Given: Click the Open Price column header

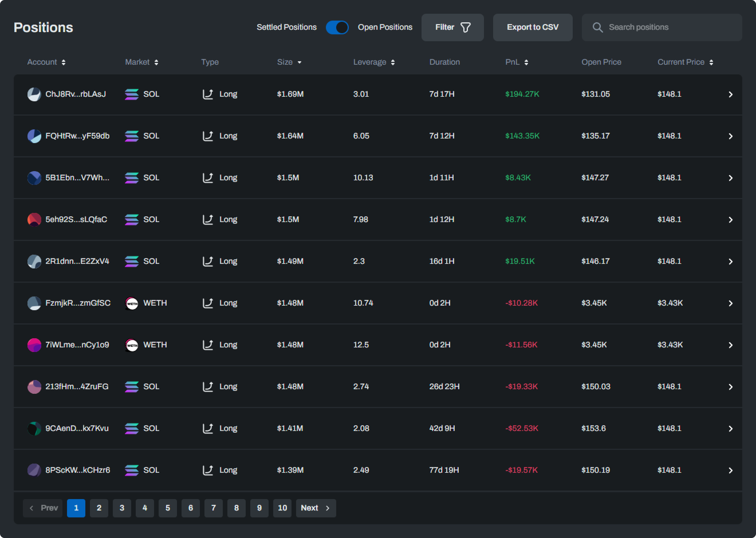Looking at the screenshot, I should click(601, 62).
